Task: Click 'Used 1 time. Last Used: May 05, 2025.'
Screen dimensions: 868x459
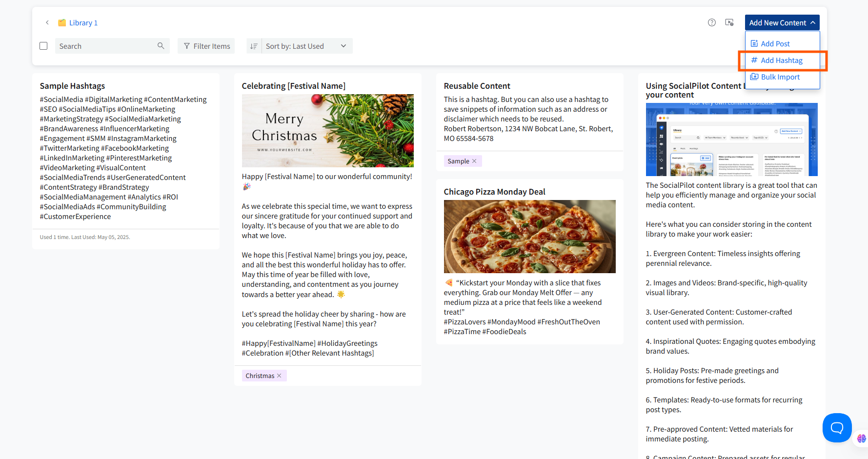Action: [85, 237]
